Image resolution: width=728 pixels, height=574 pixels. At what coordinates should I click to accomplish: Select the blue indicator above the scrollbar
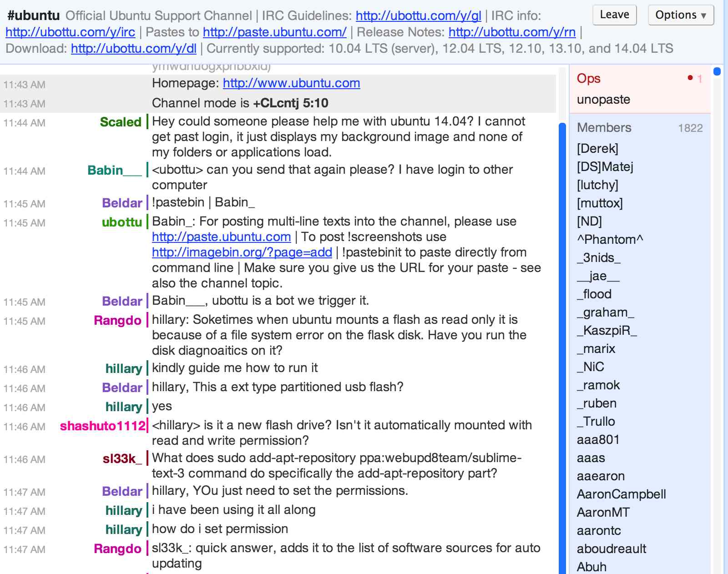coord(717,71)
